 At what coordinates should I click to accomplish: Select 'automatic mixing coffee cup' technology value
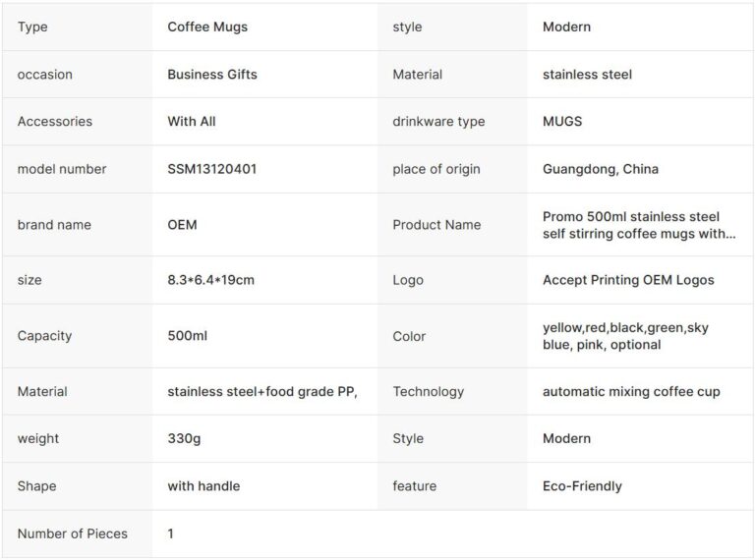[x=631, y=392]
